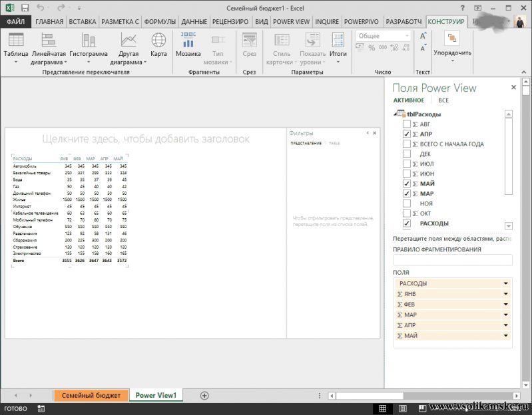Choose the Мозаика tiles icon
This screenshot has height=415, width=532.
tap(188, 40)
